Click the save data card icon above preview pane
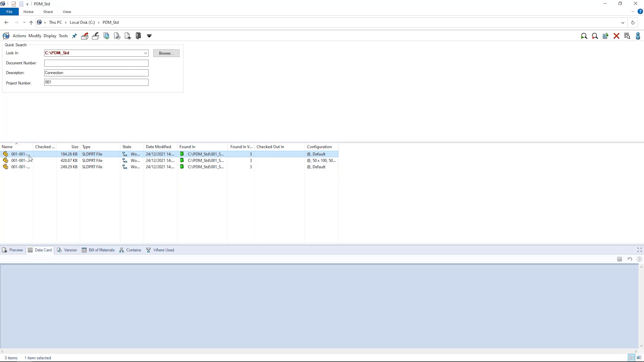 [619, 259]
